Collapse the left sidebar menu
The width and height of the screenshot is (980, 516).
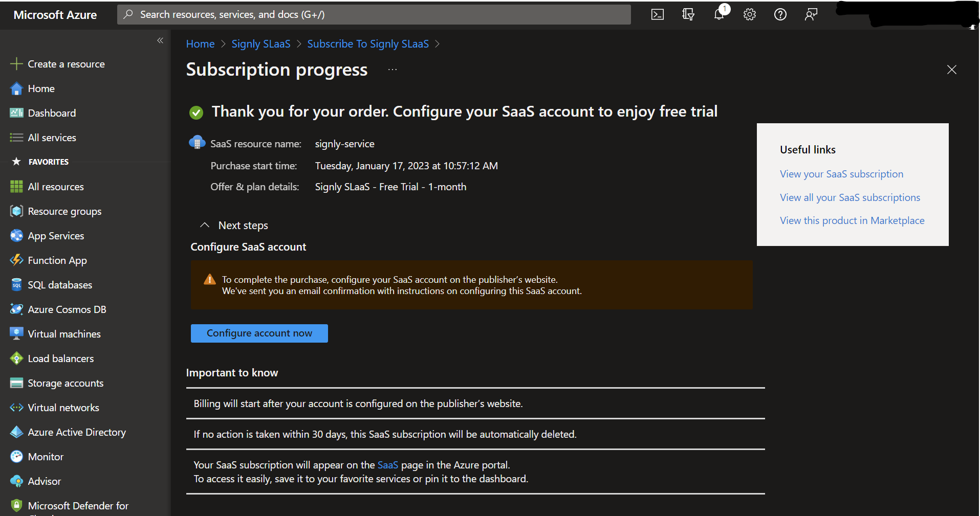click(160, 40)
